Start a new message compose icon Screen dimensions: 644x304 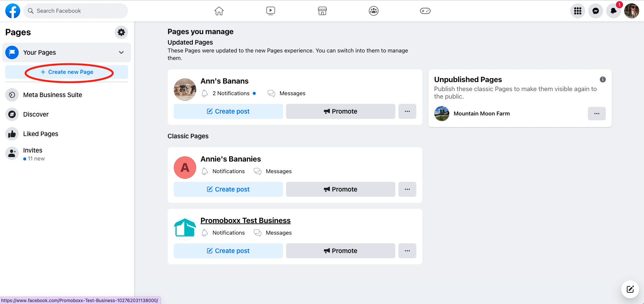point(630,289)
